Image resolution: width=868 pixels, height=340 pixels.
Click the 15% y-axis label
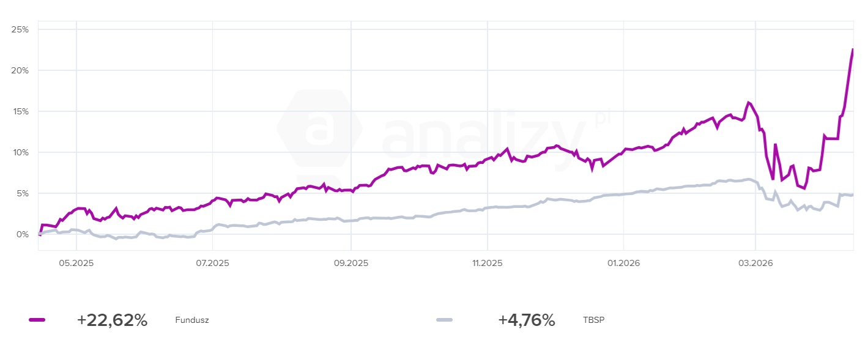[20, 111]
